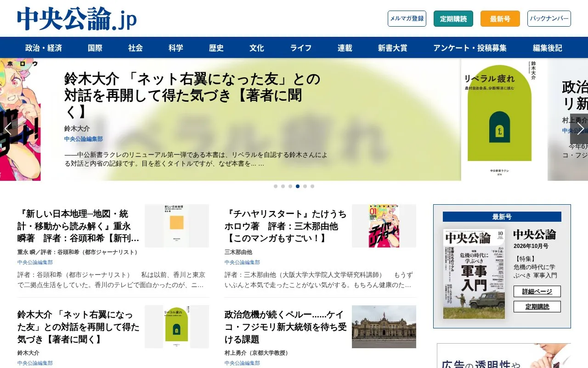Open the 社会 menu
588x368 pixels.
click(x=136, y=48)
